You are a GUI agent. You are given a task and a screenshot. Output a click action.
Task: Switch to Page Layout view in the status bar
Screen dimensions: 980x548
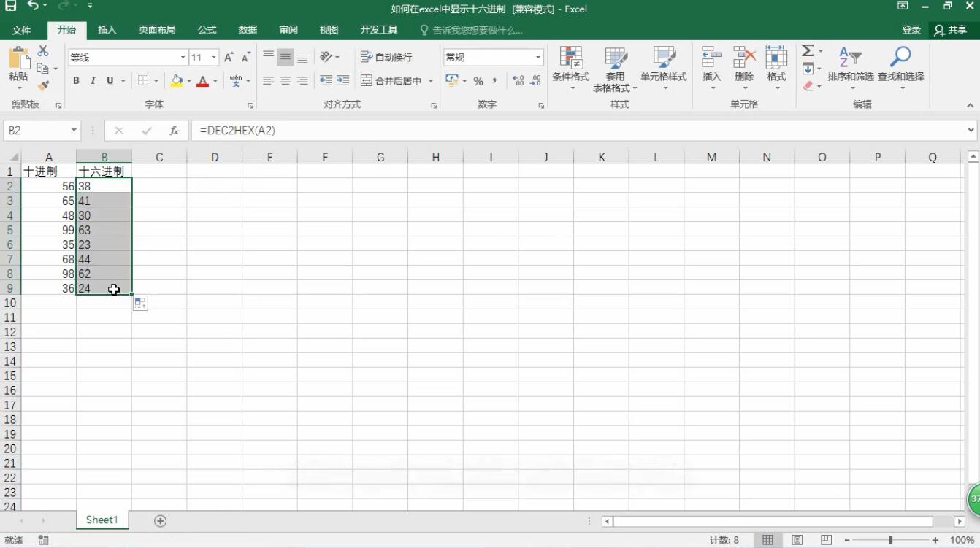pos(797,540)
